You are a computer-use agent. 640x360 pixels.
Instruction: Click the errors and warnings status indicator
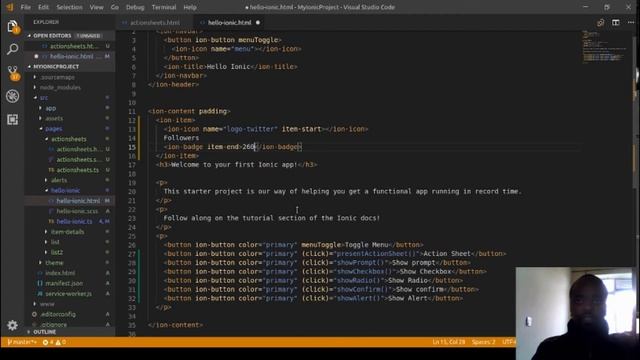(54, 342)
